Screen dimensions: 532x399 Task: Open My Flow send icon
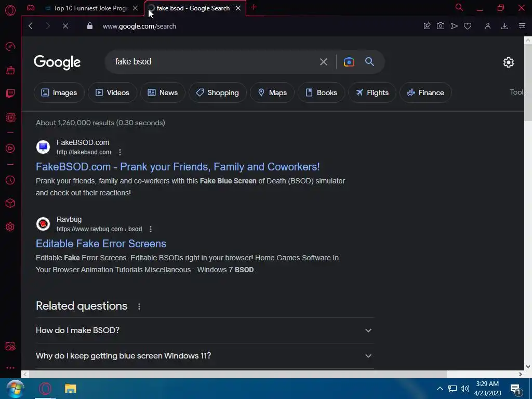(x=454, y=26)
